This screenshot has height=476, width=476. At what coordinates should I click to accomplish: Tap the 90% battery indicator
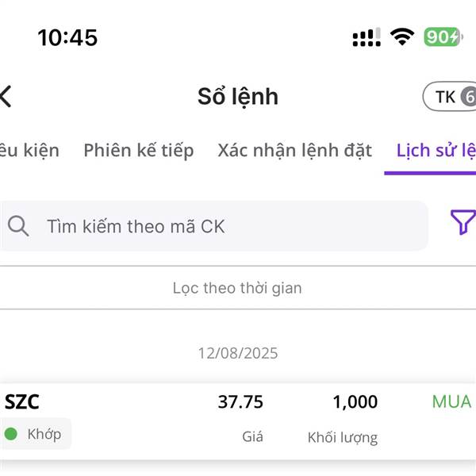[443, 36]
